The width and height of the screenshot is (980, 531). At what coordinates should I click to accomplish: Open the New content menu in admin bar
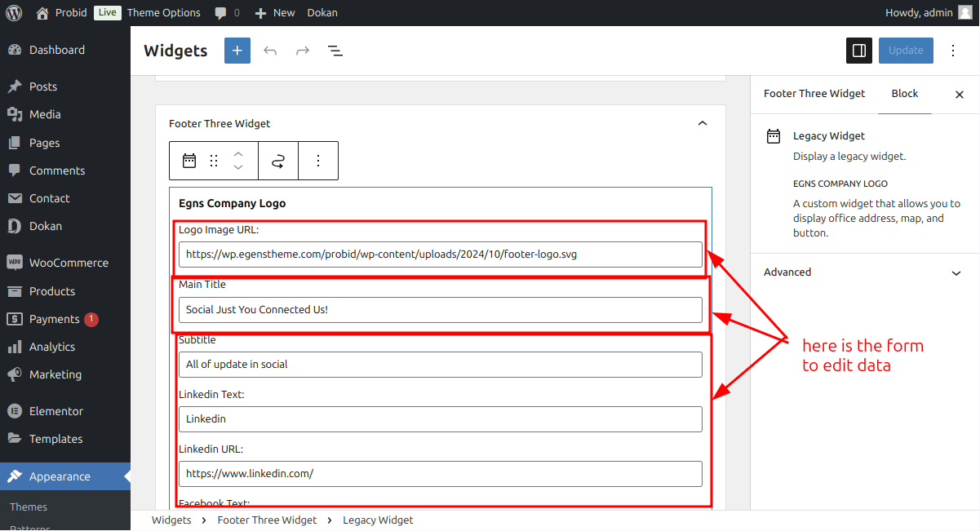coord(275,13)
